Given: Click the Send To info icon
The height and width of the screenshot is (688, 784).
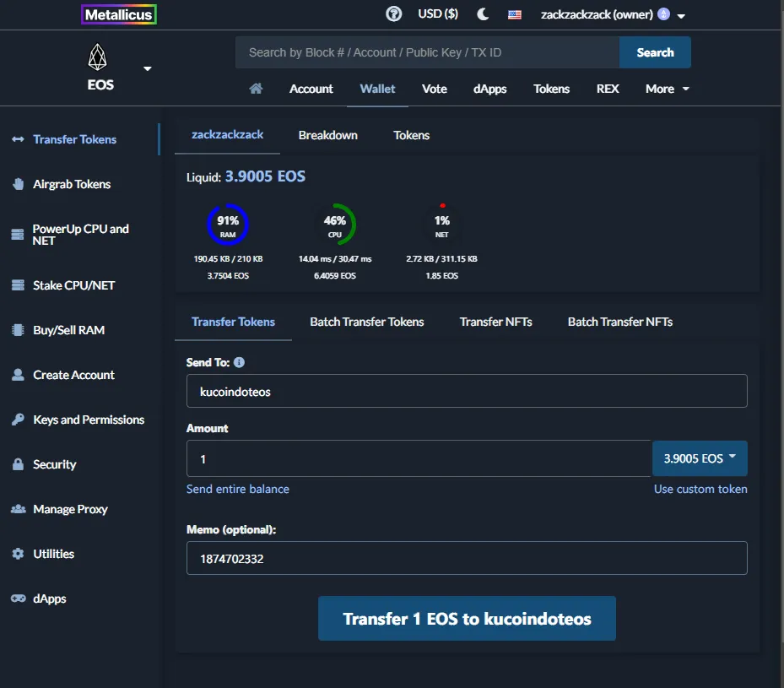Looking at the screenshot, I should click(239, 362).
